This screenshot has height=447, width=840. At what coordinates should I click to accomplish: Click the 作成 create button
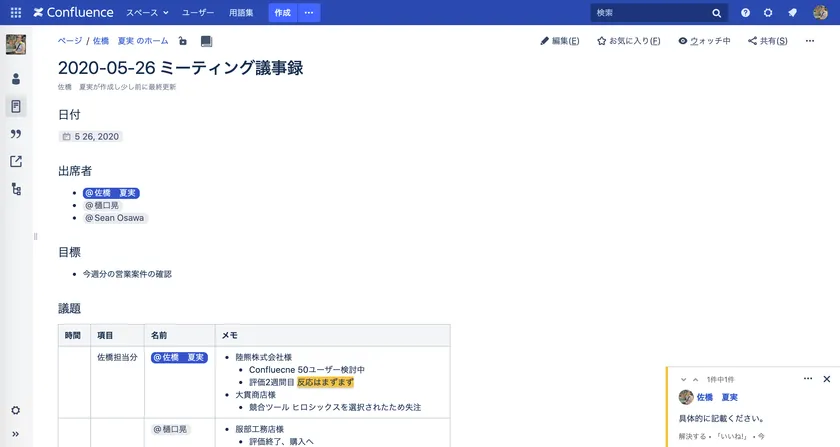(283, 13)
